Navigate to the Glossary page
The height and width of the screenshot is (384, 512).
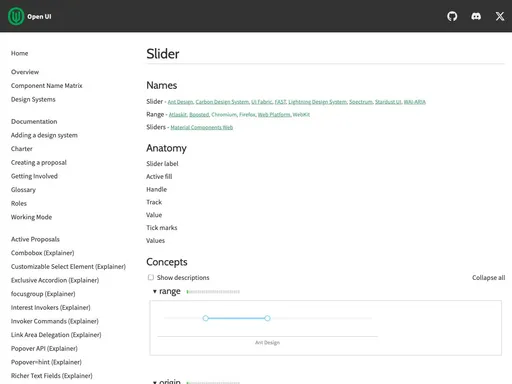(x=23, y=190)
